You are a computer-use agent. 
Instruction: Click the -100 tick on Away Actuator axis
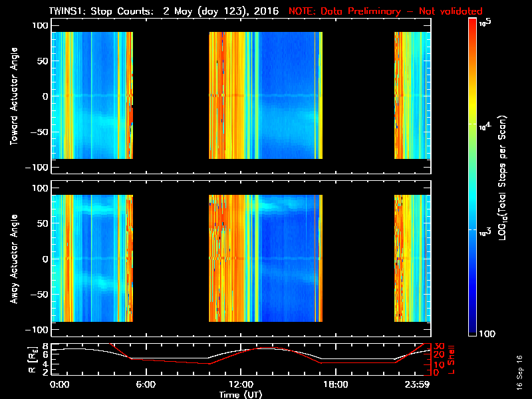coord(37,330)
